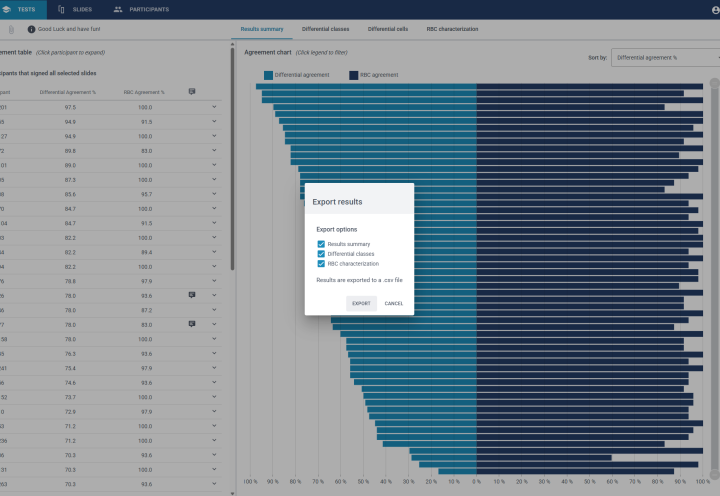Switch to Differential classes tab
This screenshot has height=496, width=720.
click(325, 29)
